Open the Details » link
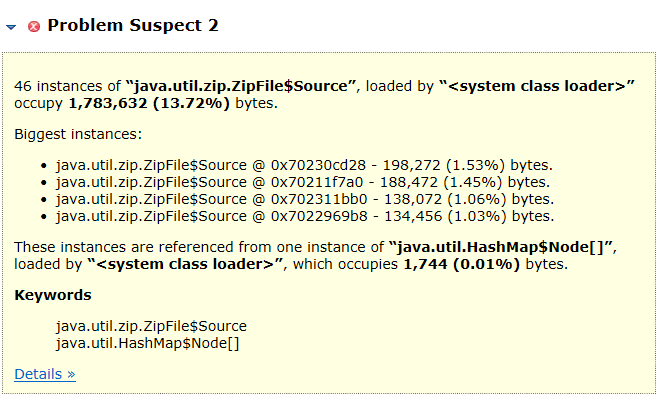Image resolution: width=672 pixels, height=402 pixels. [45, 374]
